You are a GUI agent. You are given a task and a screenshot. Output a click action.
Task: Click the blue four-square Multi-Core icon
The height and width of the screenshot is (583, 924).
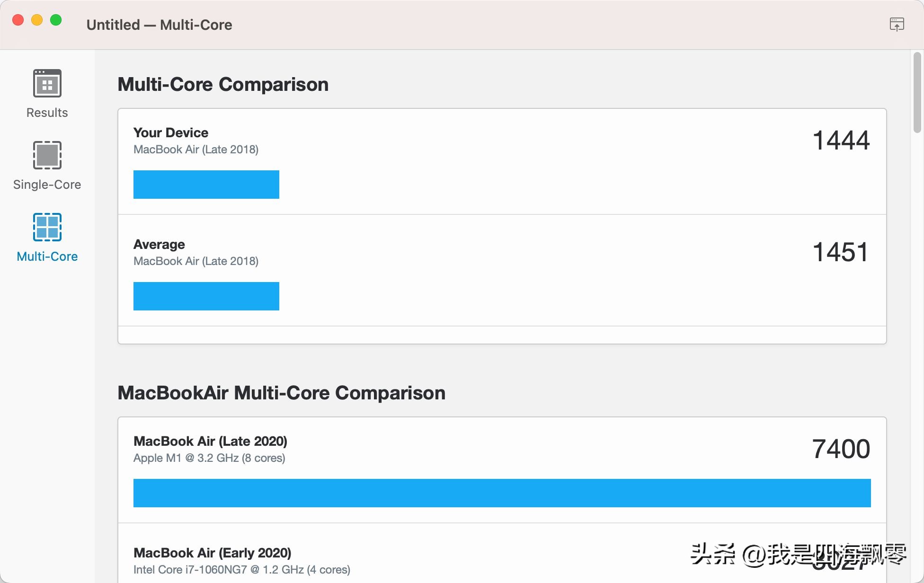point(46,227)
